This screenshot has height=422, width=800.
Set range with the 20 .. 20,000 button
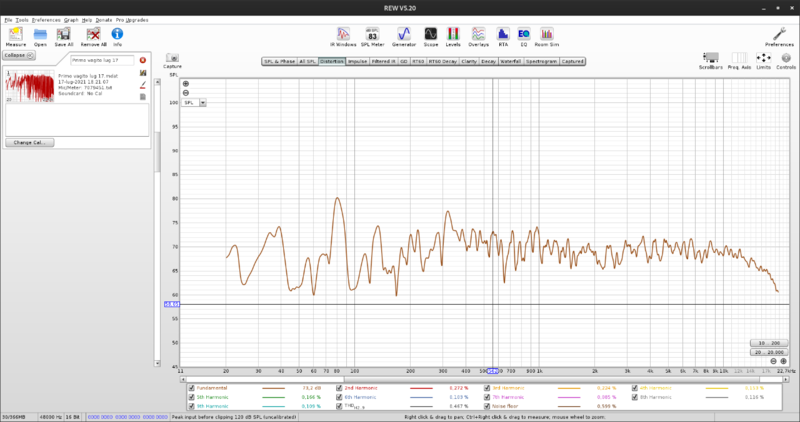coord(770,352)
